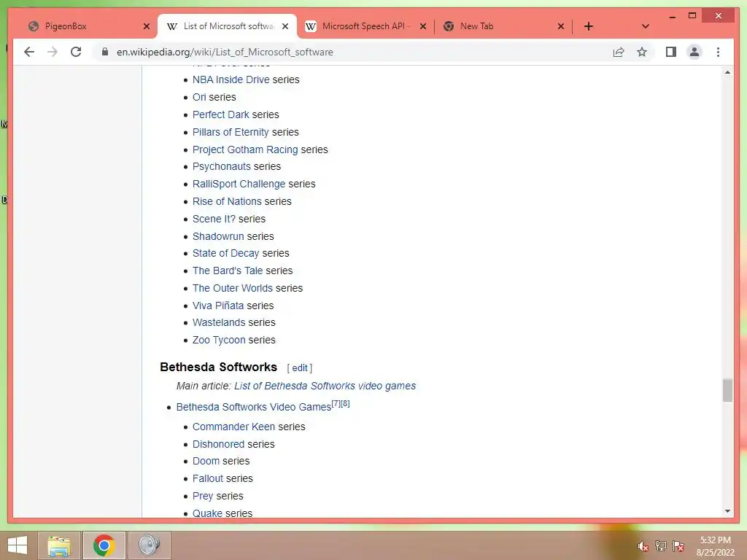Visit the Project Gotham Racing link

[245, 149]
